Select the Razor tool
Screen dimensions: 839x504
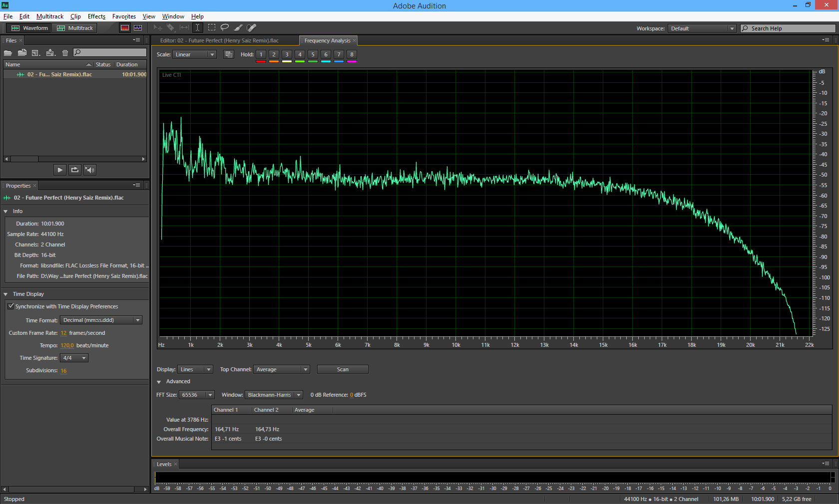(171, 28)
